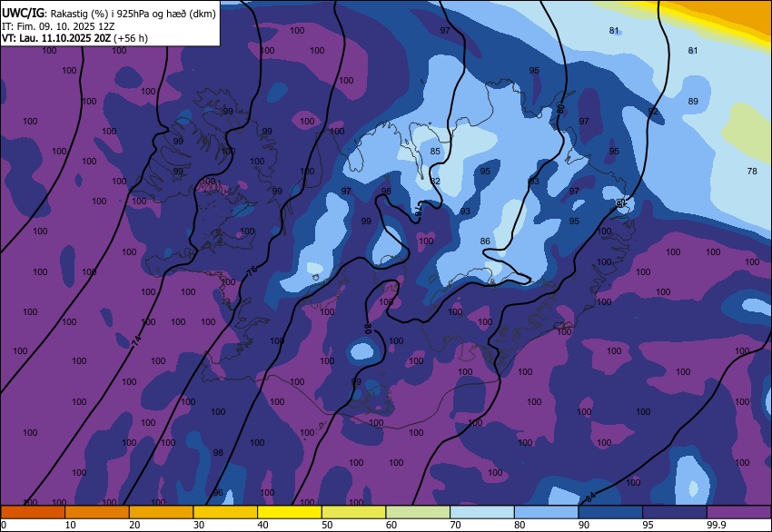Click the contour line label 74

tap(137, 340)
